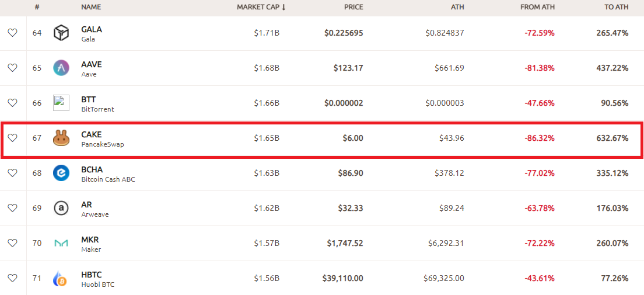The height and width of the screenshot is (295, 644).
Task: Click GALA ATH value $0.824837
Action: [445, 33]
